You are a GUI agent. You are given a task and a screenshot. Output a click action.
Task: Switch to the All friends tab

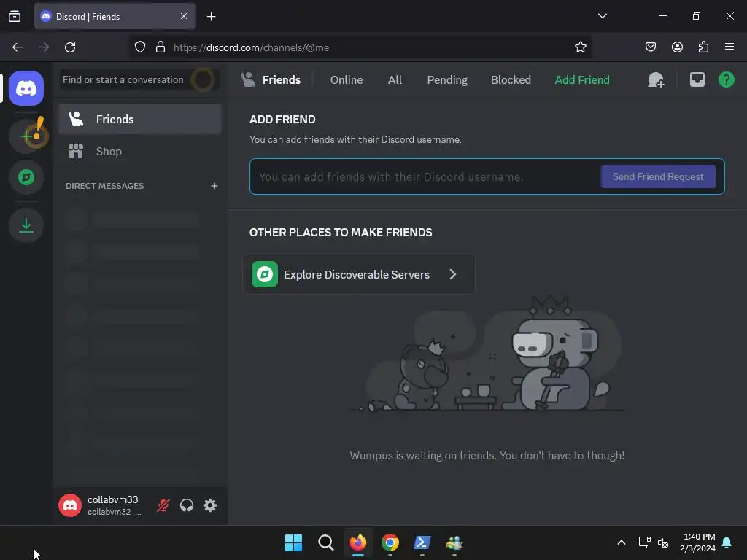tap(395, 80)
